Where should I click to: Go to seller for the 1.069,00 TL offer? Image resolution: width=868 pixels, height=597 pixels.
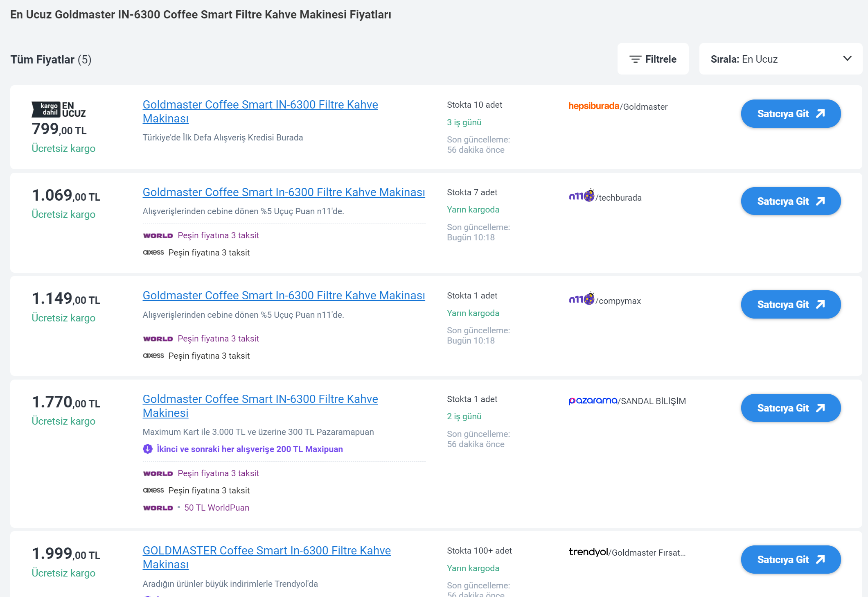click(x=791, y=201)
